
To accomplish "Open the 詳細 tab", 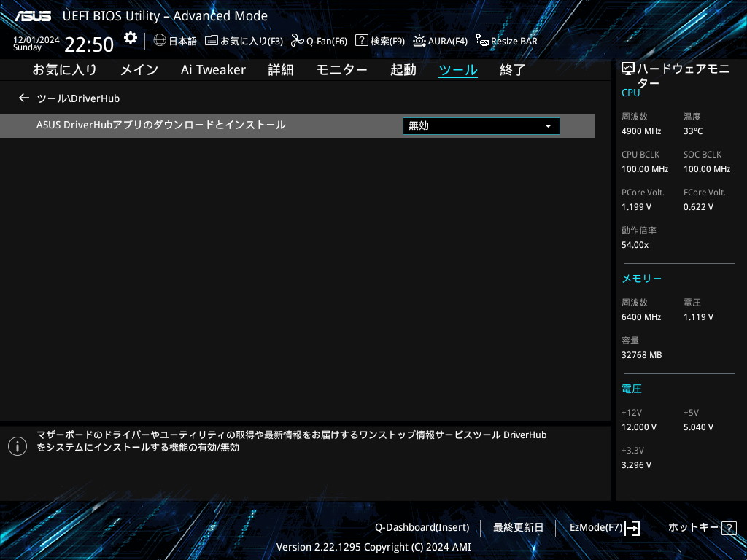I will [x=281, y=70].
